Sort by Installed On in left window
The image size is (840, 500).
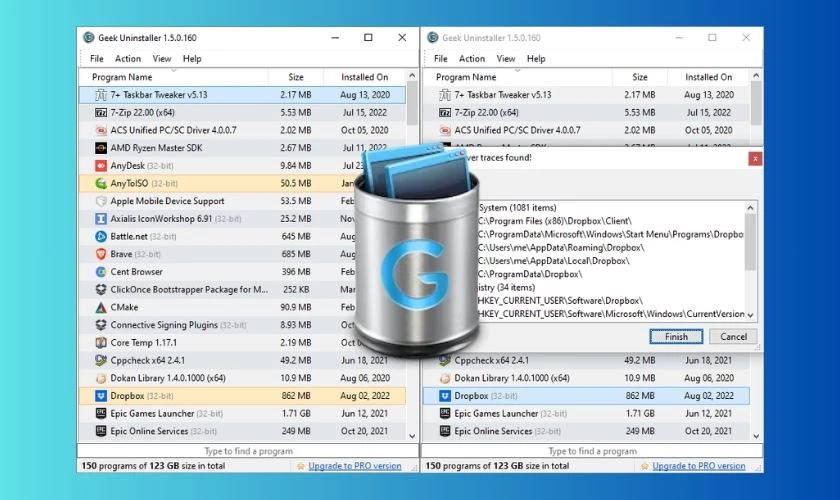click(365, 77)
